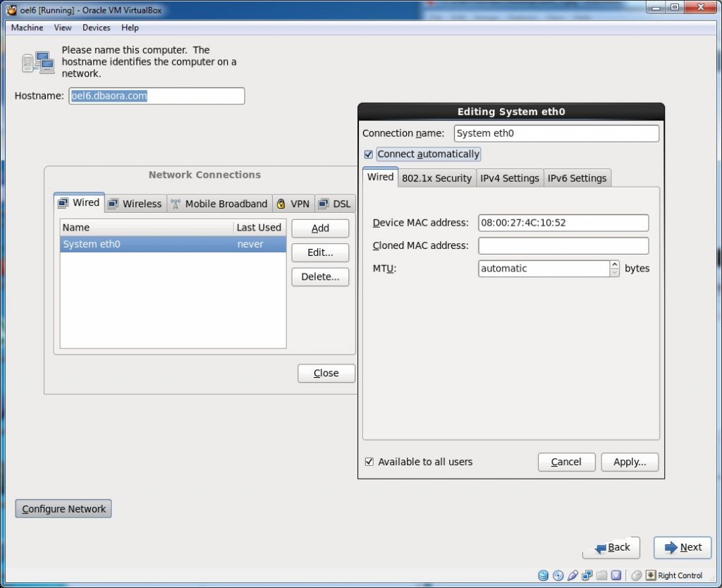This screenshot has height=588, width=722.
Task: Click Next to continue installation
Action: (x=683, y=548)
